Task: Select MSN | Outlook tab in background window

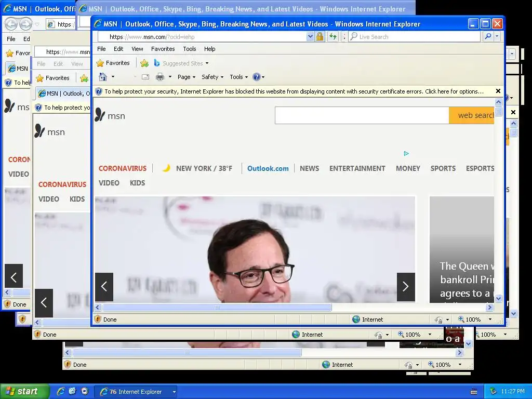Action: (64, 94)
